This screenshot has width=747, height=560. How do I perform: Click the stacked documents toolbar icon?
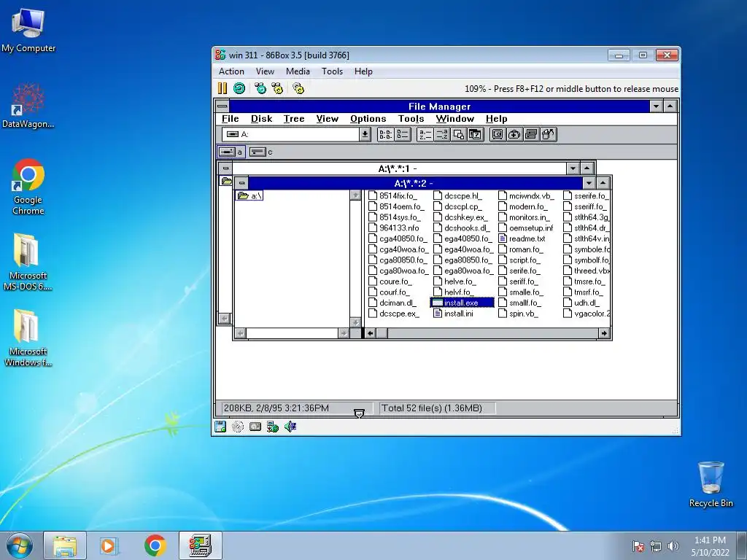(531, 134)
